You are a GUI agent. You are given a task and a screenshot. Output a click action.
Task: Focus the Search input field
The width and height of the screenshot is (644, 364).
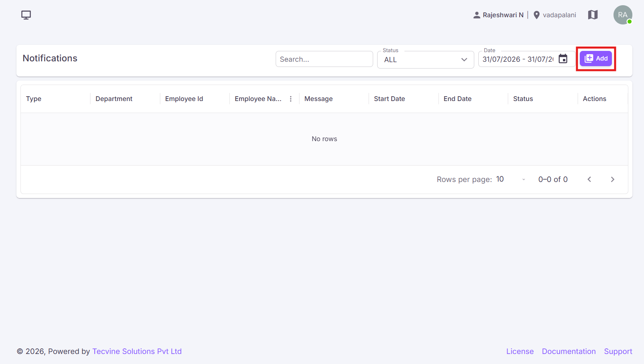click(324, 59)
